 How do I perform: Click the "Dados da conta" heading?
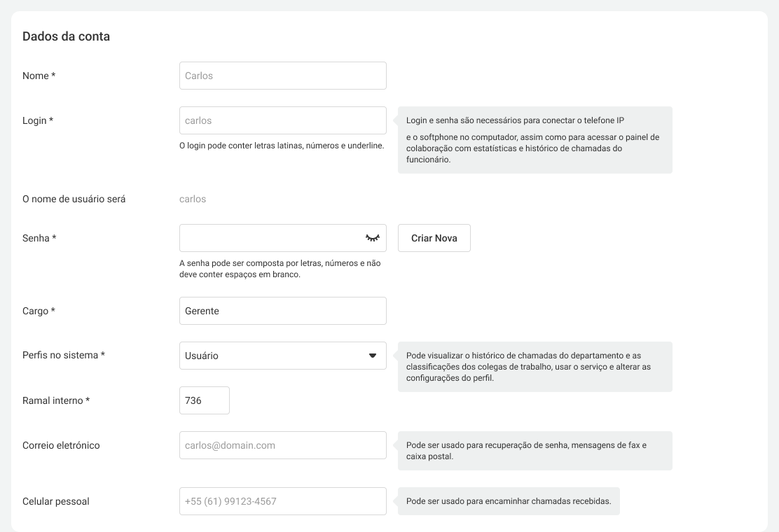pos(66,36)
